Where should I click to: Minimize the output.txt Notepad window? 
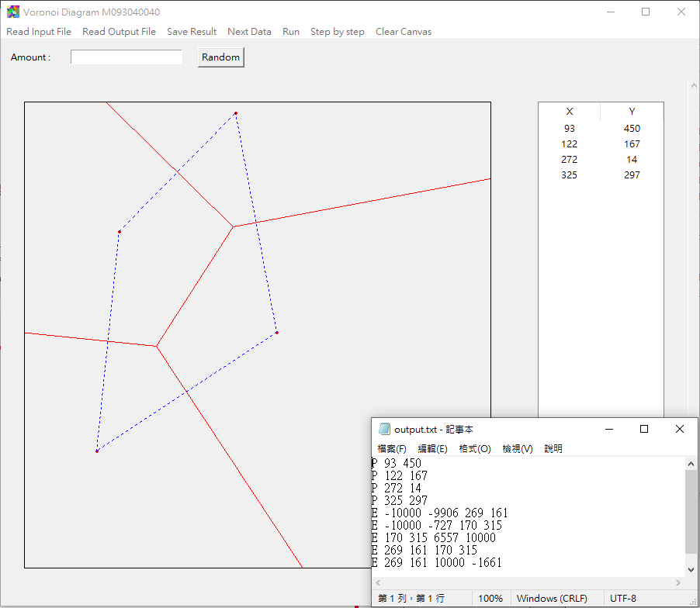coord(609,429)
